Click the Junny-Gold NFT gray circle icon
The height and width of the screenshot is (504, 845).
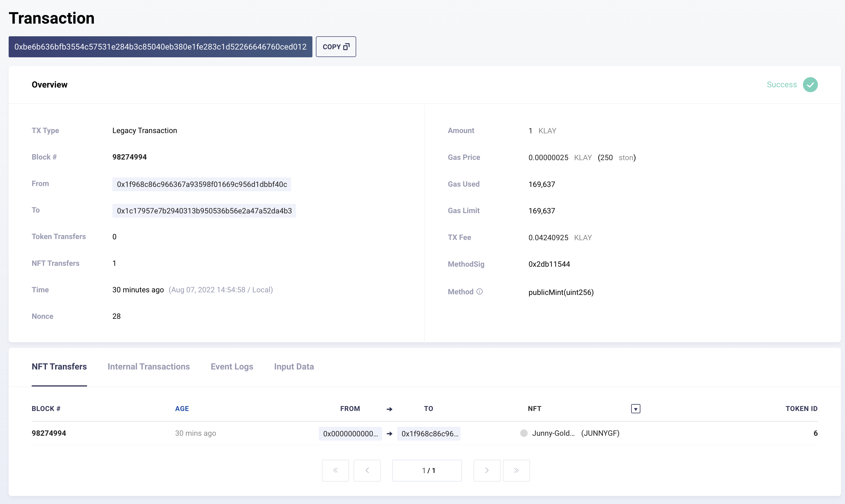click(524, 433)
